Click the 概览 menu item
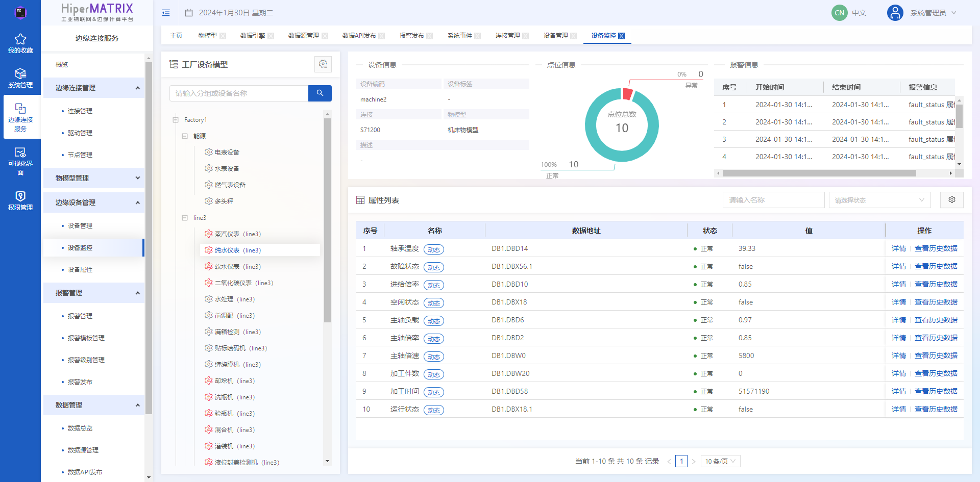Image resolution: width=980 pixels, height=482 pixels. tap(62, 65)
